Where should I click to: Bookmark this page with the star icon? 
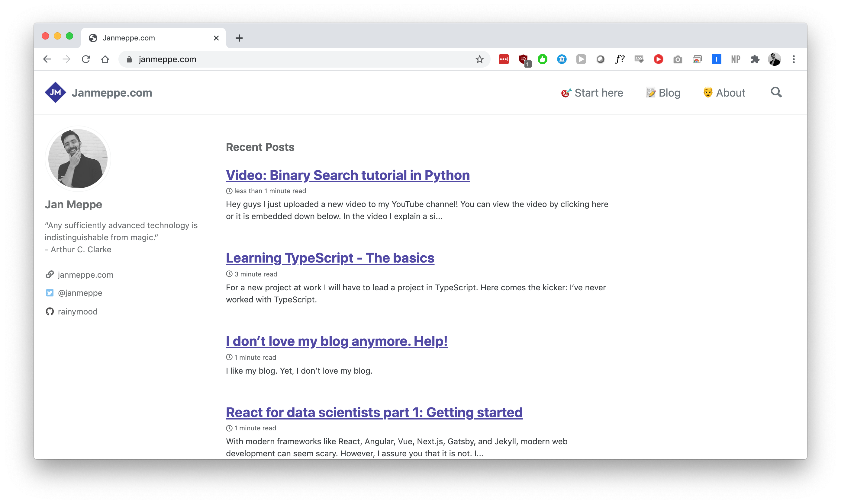tap(479, 59)
